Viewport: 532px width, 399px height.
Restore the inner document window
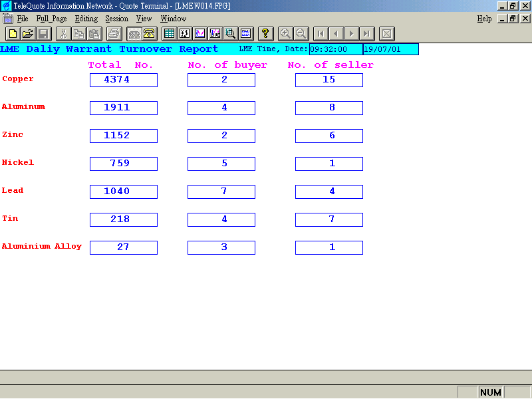coord(513,19)
